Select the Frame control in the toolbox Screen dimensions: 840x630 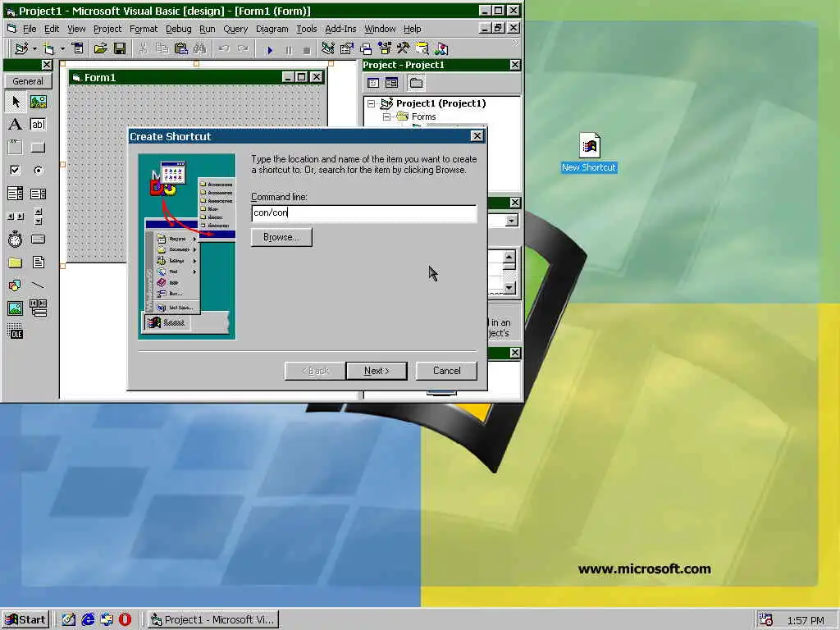[16, 147]
